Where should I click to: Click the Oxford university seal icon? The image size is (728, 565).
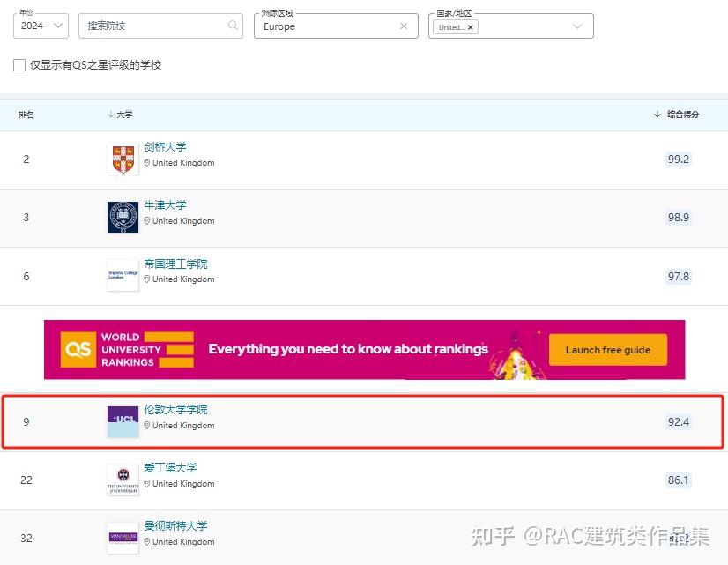click(123, 217)
